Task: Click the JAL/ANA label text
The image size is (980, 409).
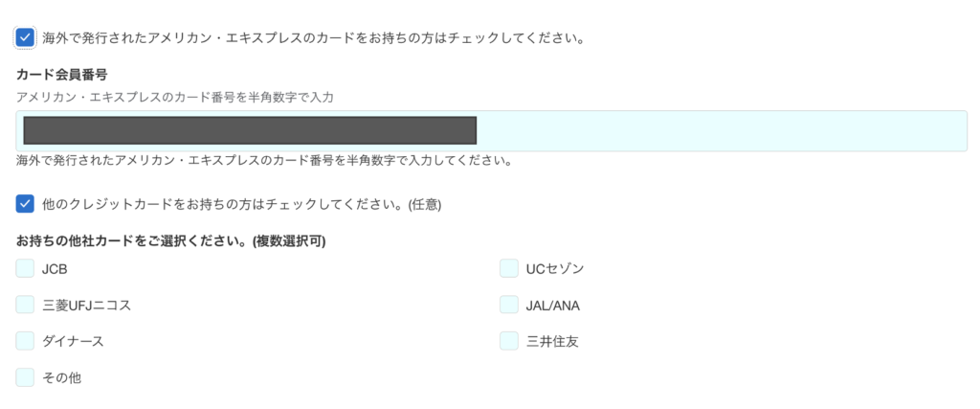Action: 552,306
